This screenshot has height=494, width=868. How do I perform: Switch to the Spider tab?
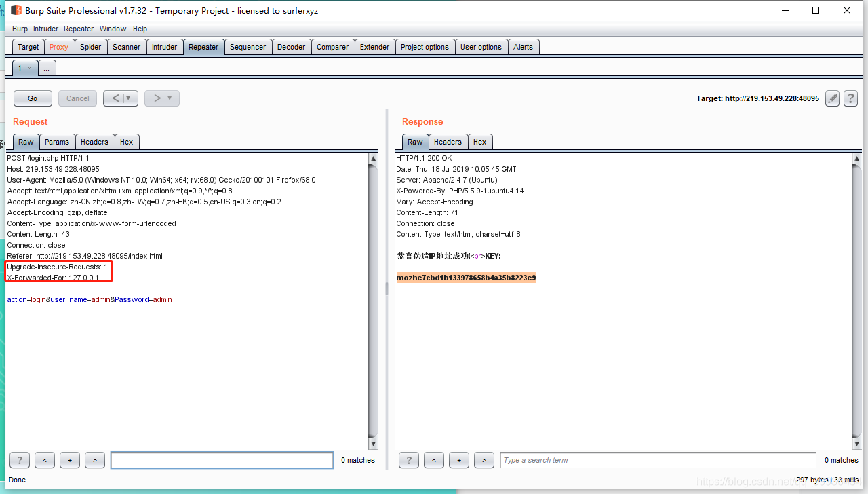(91, 47)
